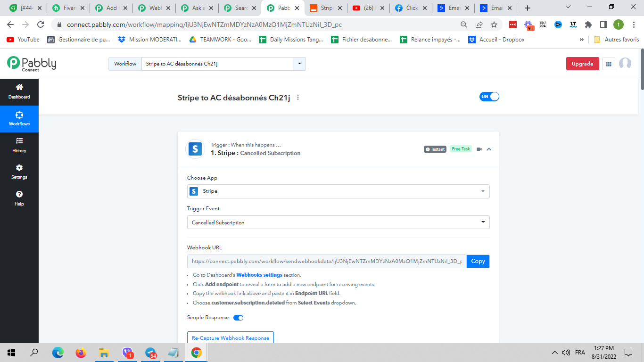Viewport: 644px width, 362px height.
Task: Switch to the Stripe browser tab
Action: pyautogui.click(x=325, y=8)
